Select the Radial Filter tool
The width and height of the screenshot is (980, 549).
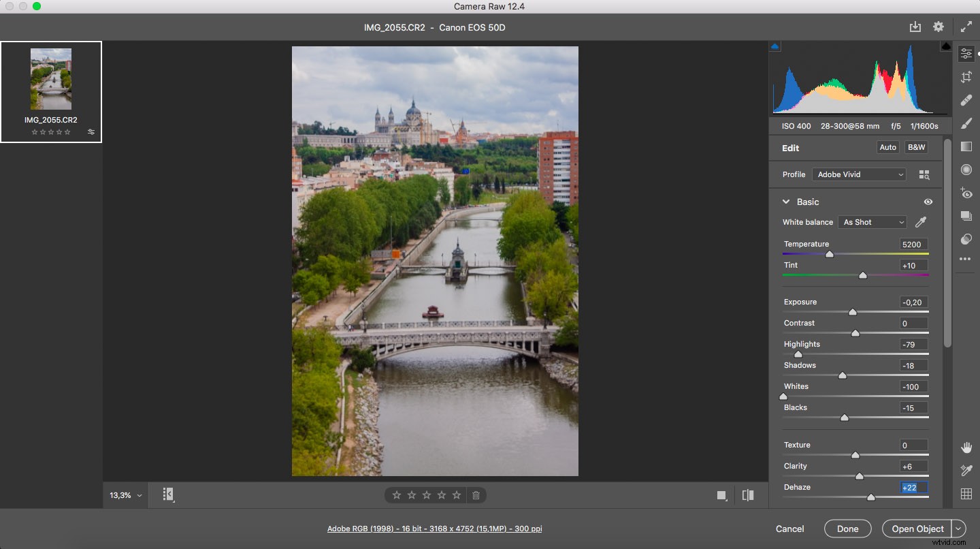click(x=966, y=170)
